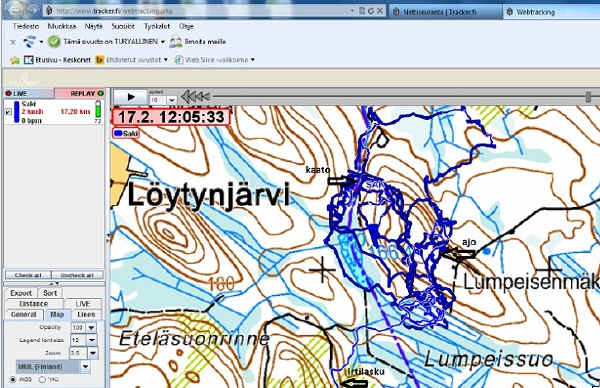Click the rewind arrows next to speed

(x=195, y=97)
